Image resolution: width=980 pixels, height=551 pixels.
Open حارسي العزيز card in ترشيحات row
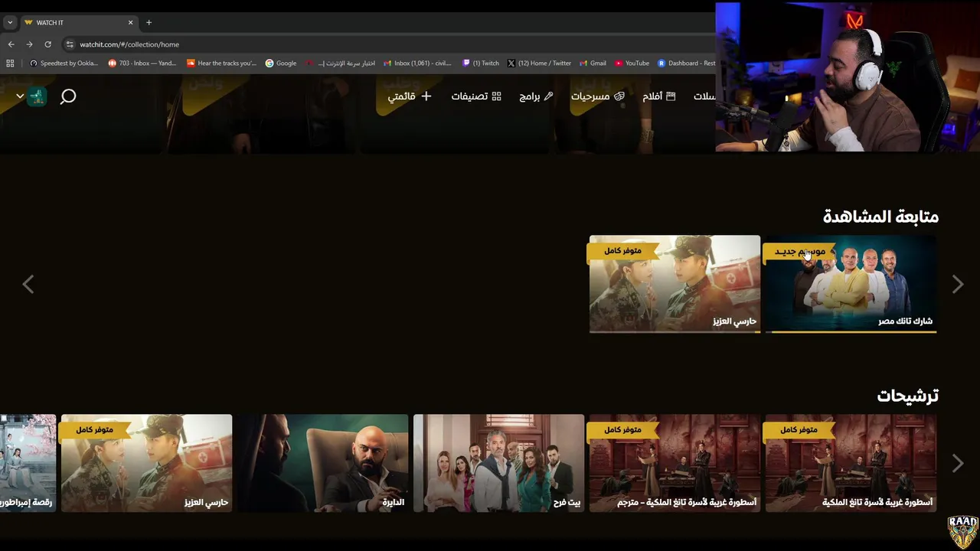(146, 463)
